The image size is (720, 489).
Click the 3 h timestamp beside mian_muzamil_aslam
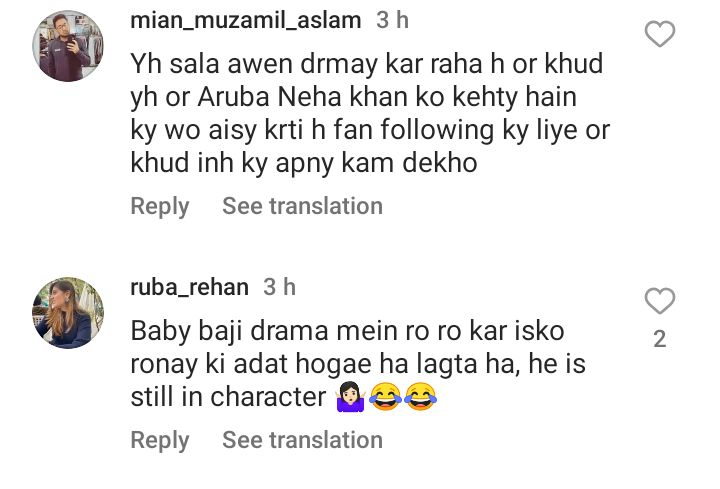[x=391, y=20]
